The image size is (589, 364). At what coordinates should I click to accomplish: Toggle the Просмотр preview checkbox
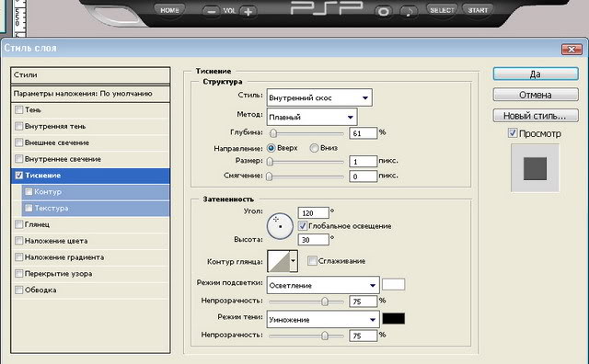click(513, 133)
